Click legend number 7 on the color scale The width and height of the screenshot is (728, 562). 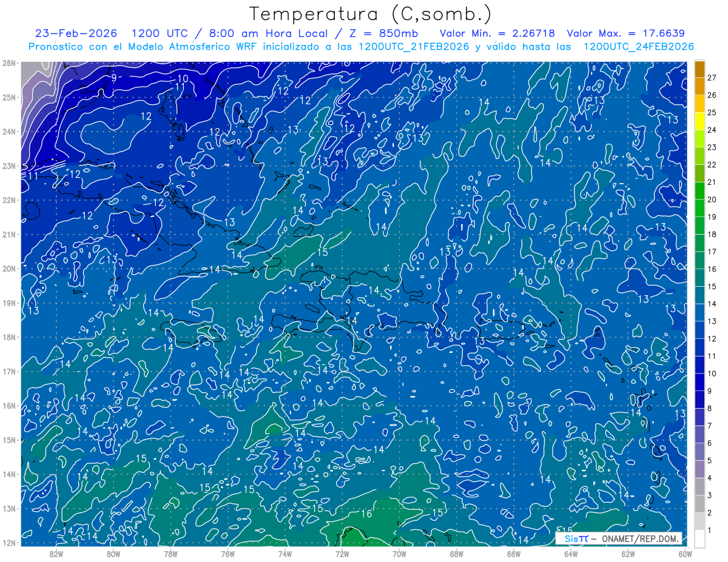click(x=710, y=426)
